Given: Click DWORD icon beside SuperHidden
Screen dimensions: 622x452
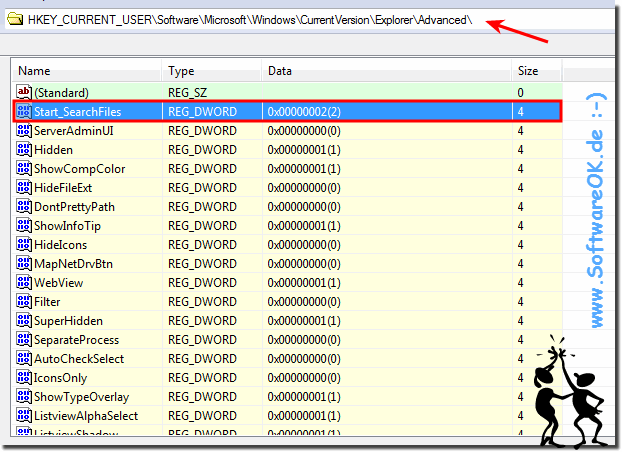Looking at the screenshot, I should tap(24, 321).
